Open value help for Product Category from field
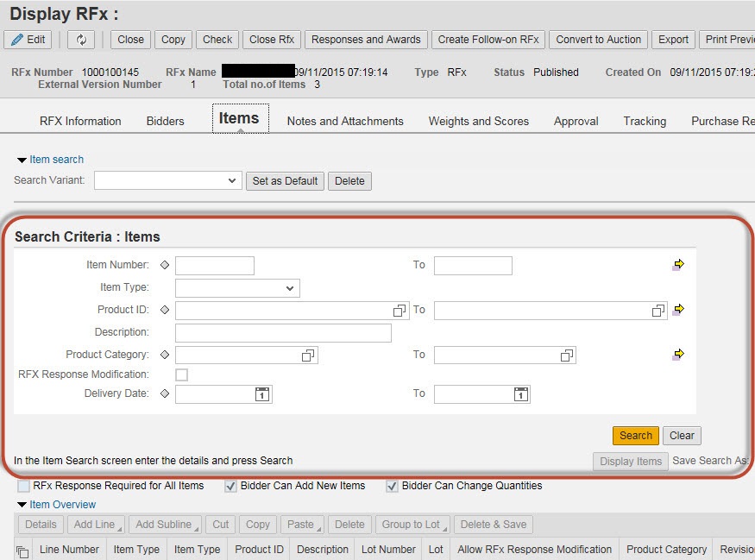The width and height of the screenshot is (755, 560). [x=308, y=356]
